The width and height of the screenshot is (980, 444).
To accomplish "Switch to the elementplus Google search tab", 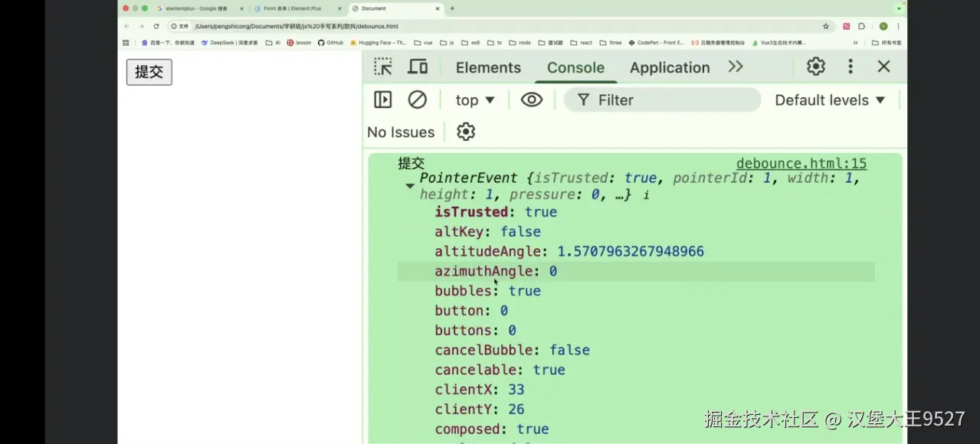I will click(x=198, y=8).
